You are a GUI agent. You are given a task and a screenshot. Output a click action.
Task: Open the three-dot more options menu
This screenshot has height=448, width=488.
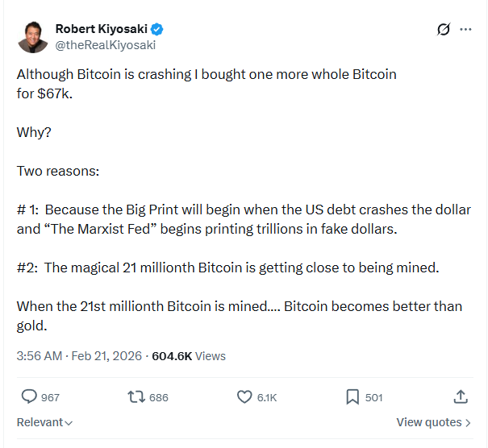tap(465, 30)
